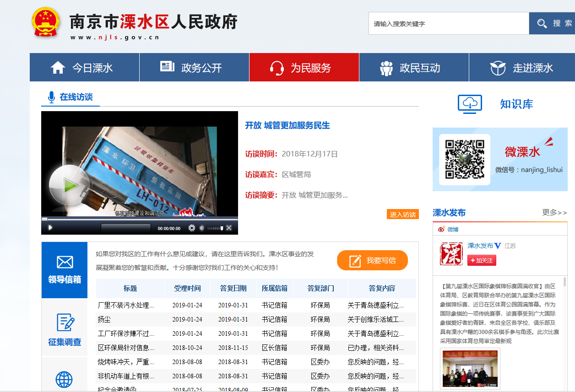Screen dimensions: 575x392
Task: Click the large play overlay on the video
Action: pyautogui.click(x=69, y=185)
